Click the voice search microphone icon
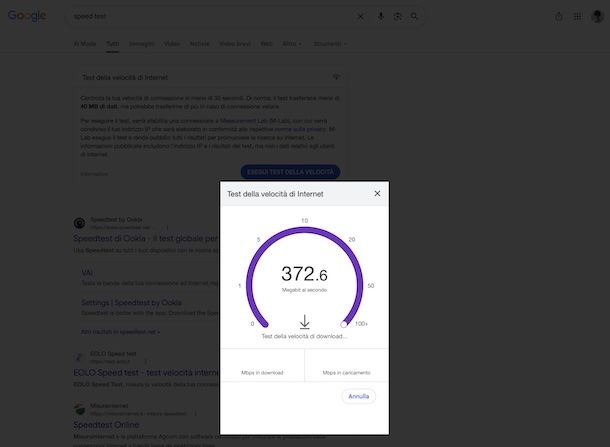The image size is (610, 447). [380, 16]
